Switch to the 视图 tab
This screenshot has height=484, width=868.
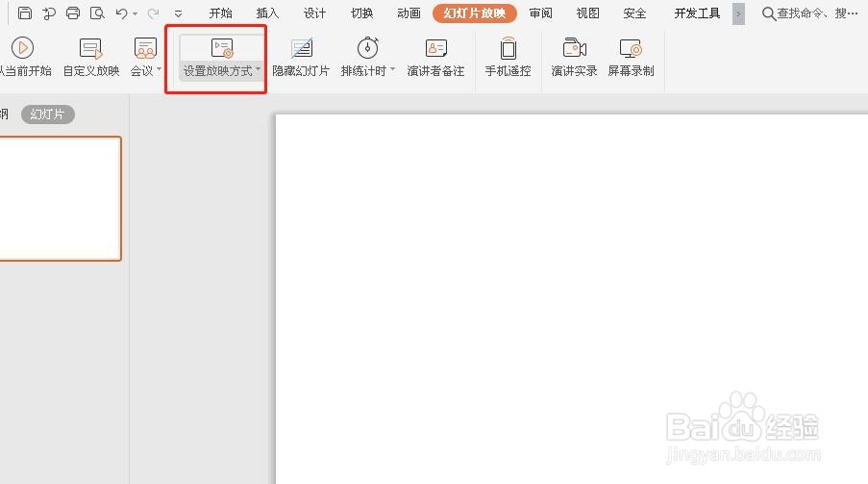point(588,13)
